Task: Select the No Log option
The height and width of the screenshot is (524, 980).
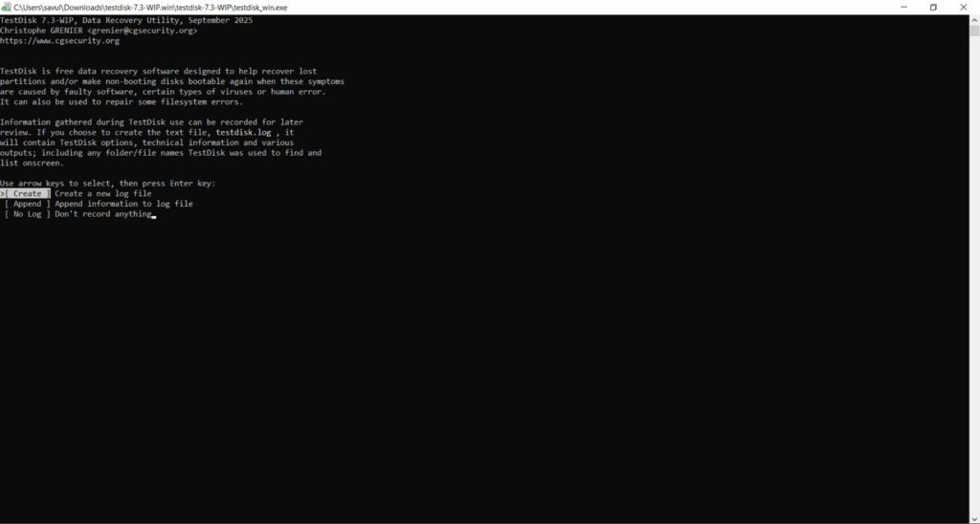Action: [28, 214]
